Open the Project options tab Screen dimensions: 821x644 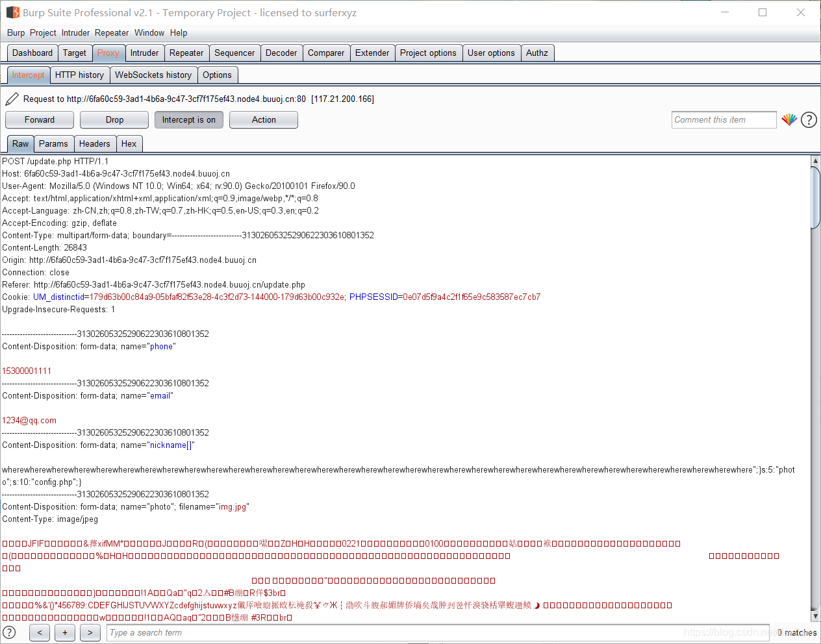(428, 53)
